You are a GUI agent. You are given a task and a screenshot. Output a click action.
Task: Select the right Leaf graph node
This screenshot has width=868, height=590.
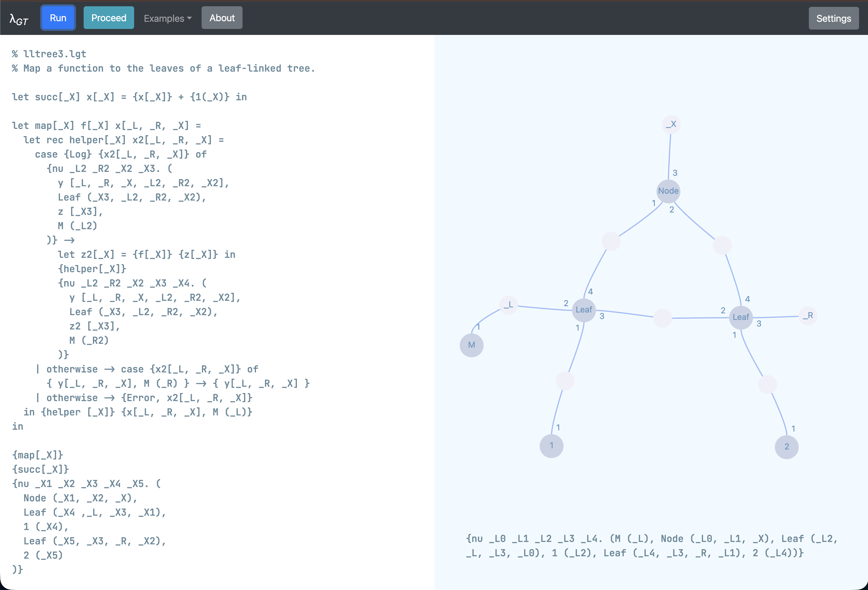pos(741,317)
